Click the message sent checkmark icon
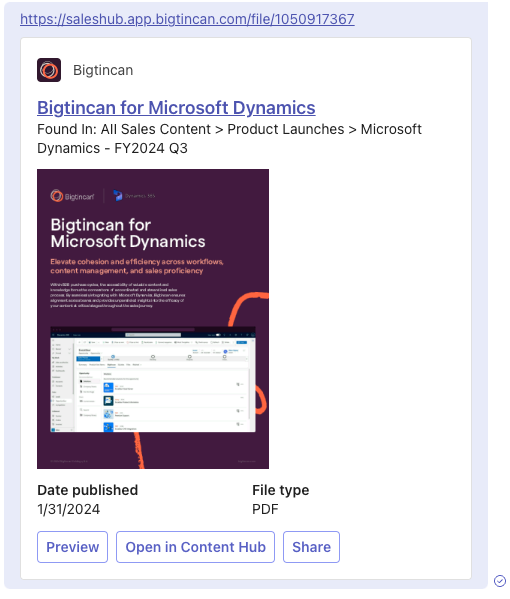 point(500,581)
